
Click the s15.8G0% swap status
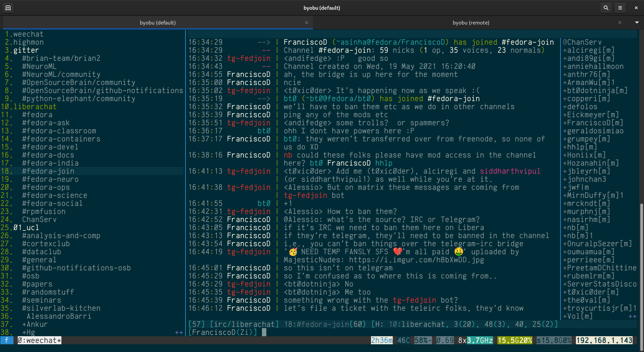point(554,341)
